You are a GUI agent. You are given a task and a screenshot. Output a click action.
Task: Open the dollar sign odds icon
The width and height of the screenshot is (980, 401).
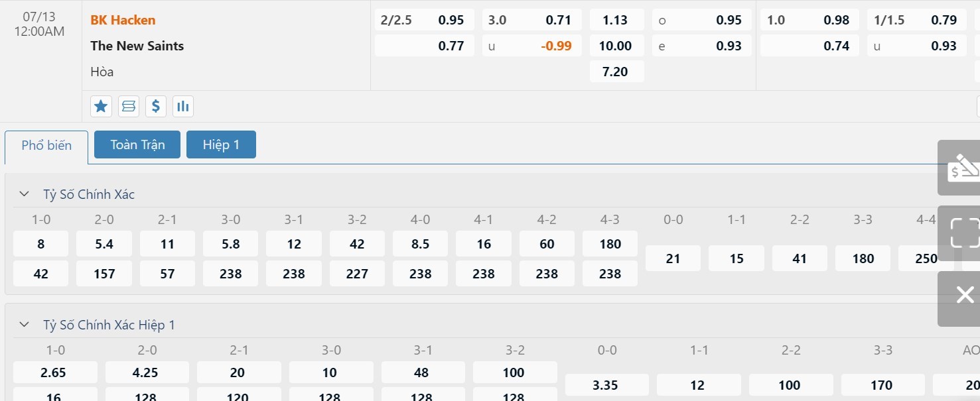click(x=155, y=106)
